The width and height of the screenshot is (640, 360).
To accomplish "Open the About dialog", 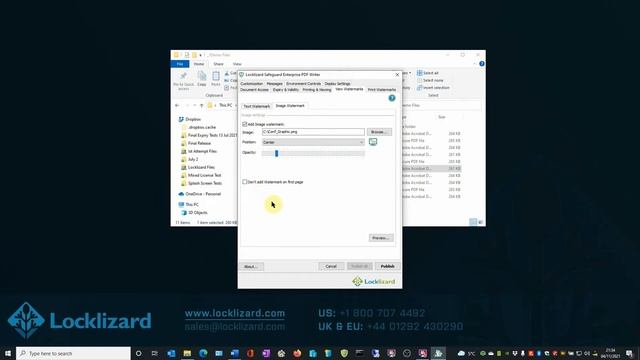I will 251,267.
